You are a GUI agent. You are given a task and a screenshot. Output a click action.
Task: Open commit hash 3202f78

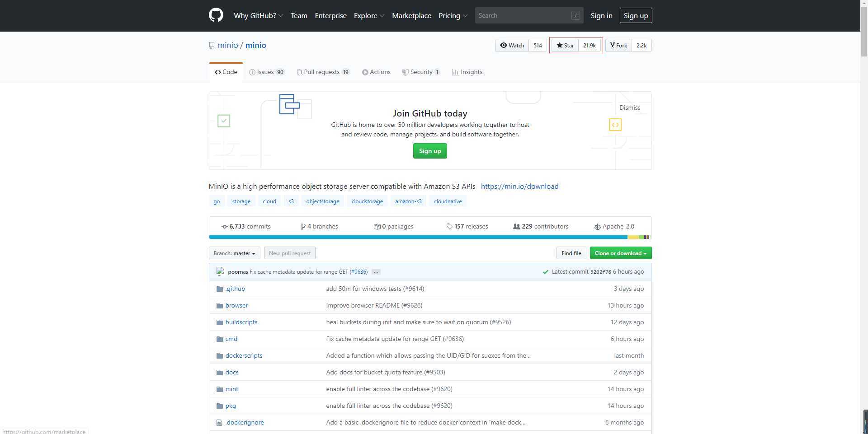click(600, 272)
